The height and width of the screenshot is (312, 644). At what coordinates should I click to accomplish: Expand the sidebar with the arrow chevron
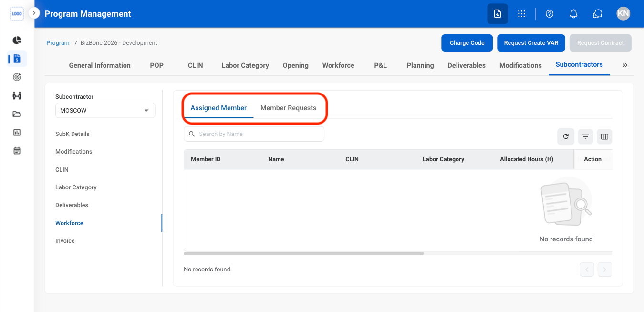pyautogui.click(x=34, y=13)
